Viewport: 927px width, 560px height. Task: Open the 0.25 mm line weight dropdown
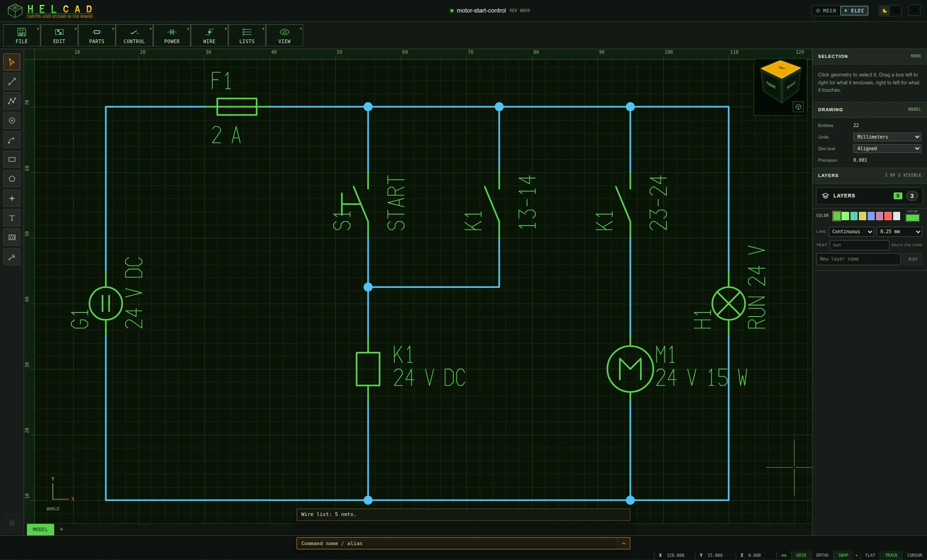click(899, 232)
